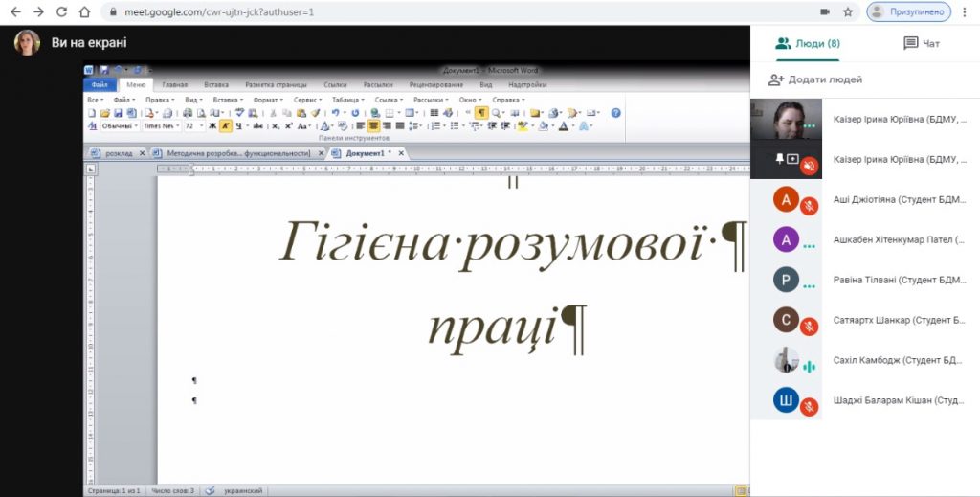980x497 pixels.
Task: Click the camera permission icon in address bar
Action: 824,12
